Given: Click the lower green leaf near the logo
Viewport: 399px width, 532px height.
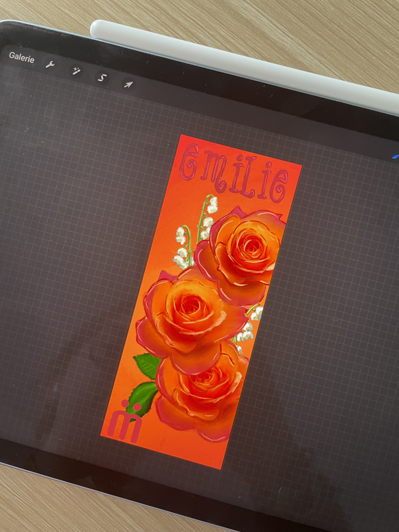Looking at the screenshot, I should tap(141, 398).
